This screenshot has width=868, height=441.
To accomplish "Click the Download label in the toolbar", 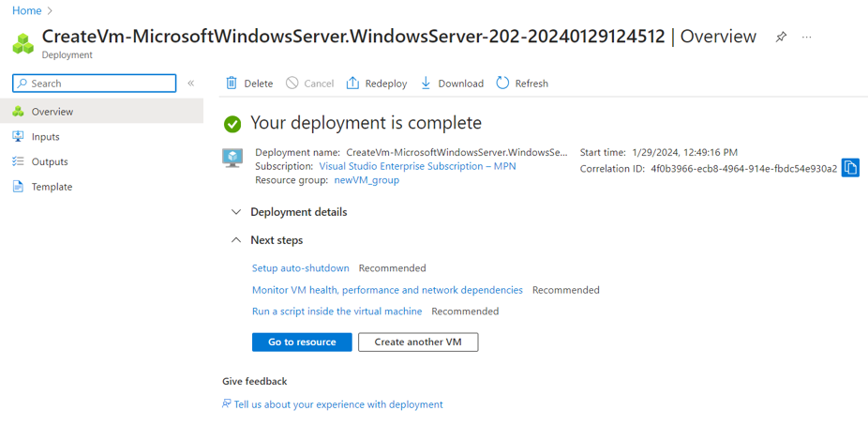I will pyautogui.click(x=460, y=84).
